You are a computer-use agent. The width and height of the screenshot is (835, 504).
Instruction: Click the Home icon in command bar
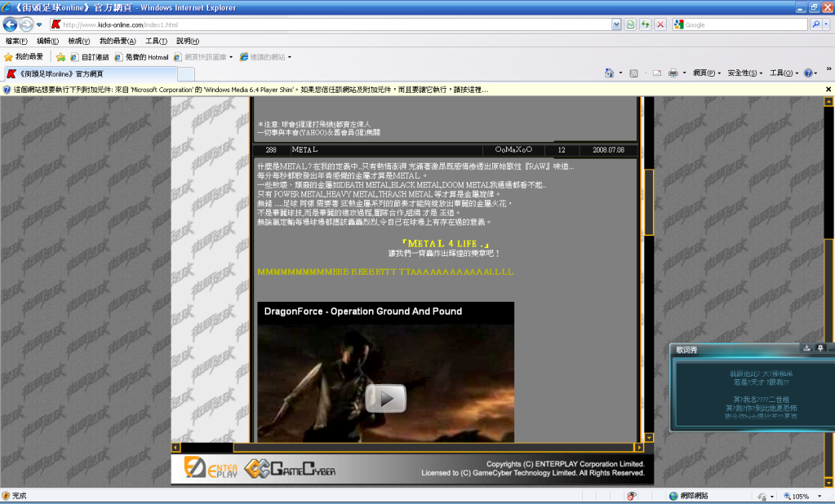click(609, 73)
